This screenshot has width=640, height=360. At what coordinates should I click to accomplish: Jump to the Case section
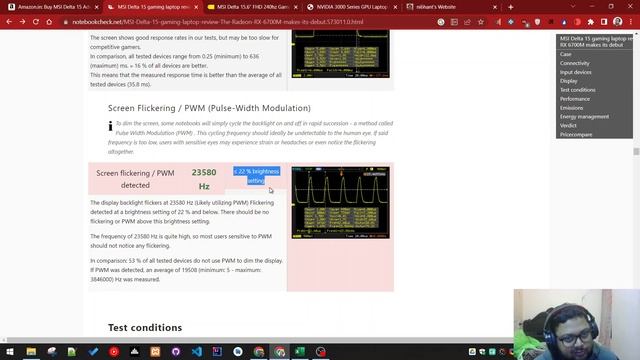[565, 54]
